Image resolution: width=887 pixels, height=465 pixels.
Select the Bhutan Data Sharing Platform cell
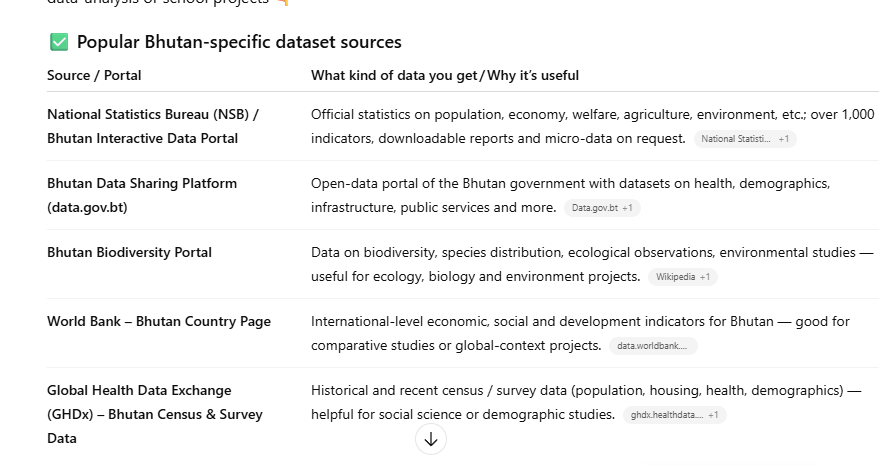[x=142, y=195]
